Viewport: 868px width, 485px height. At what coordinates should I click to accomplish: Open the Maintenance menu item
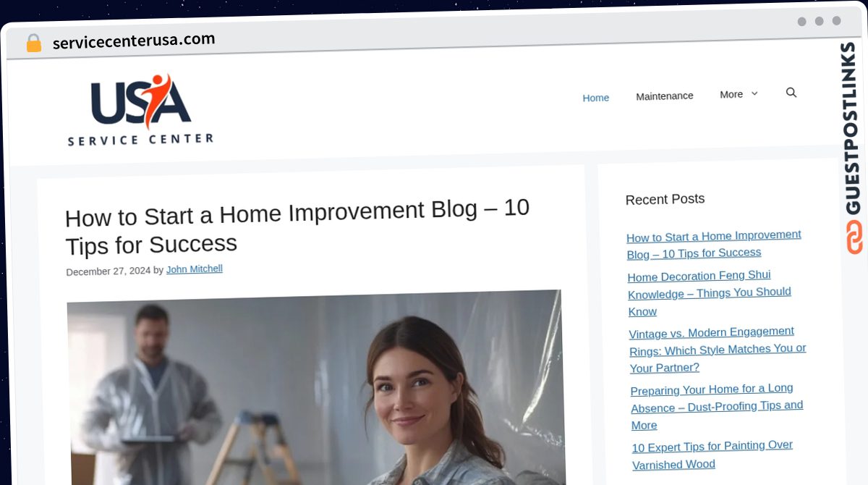(664, 96)
